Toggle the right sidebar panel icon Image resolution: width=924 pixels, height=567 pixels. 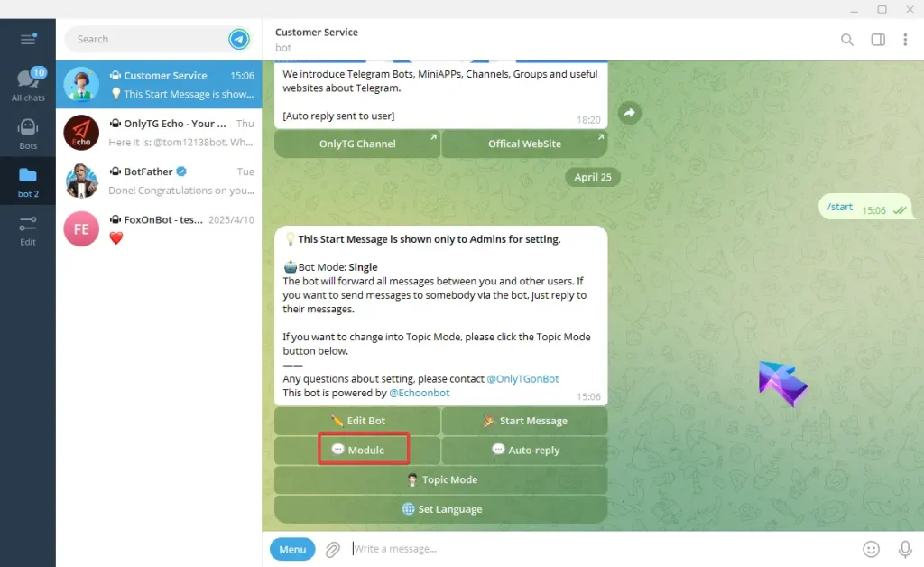coord(877,40)
